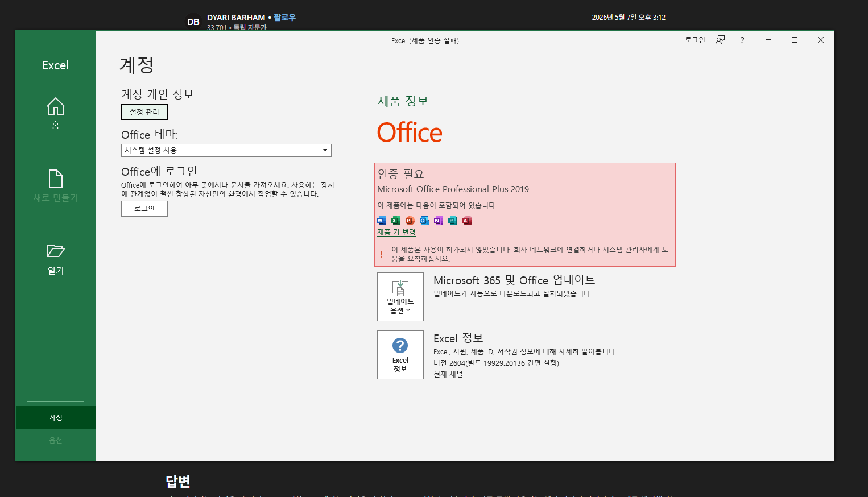Screen dimensions: 868x497
Task: Open the 열기 file page
Action: click(55, 259)
